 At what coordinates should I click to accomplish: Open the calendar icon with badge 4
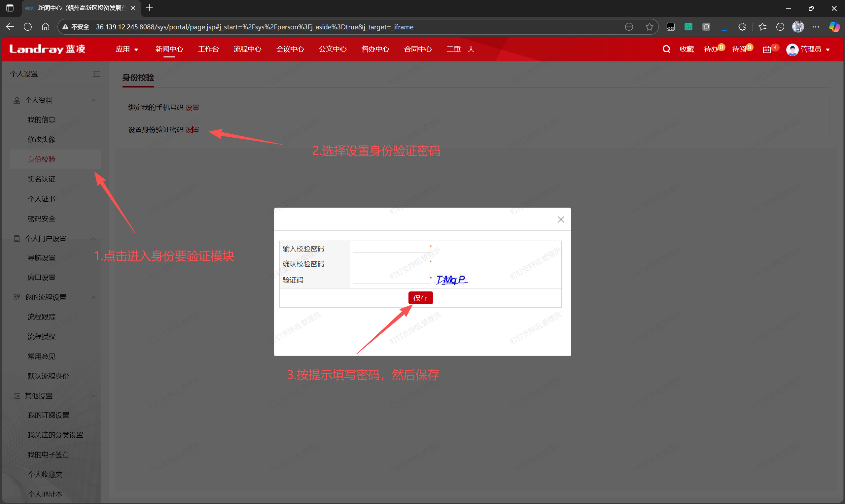coord(766,50)
